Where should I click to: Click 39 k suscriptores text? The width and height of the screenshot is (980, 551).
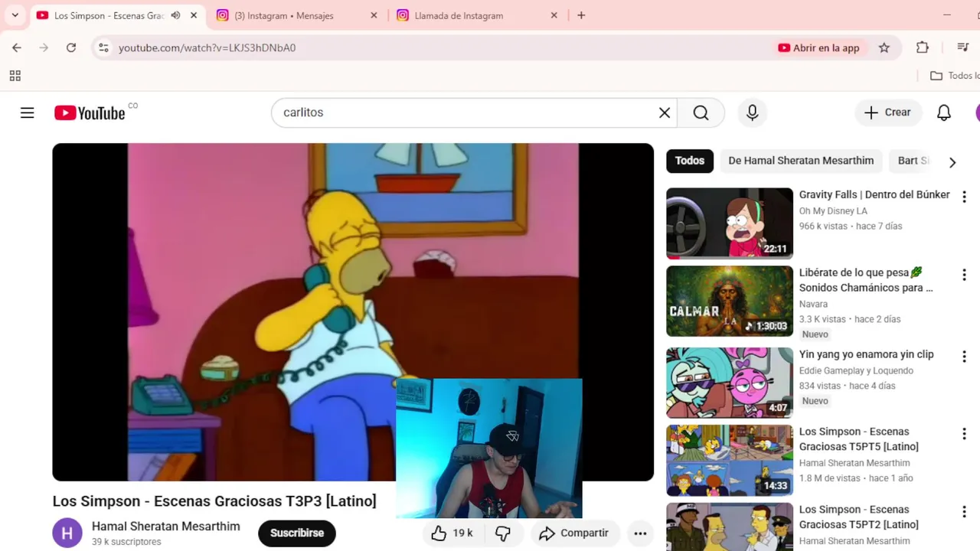point(126,542)
